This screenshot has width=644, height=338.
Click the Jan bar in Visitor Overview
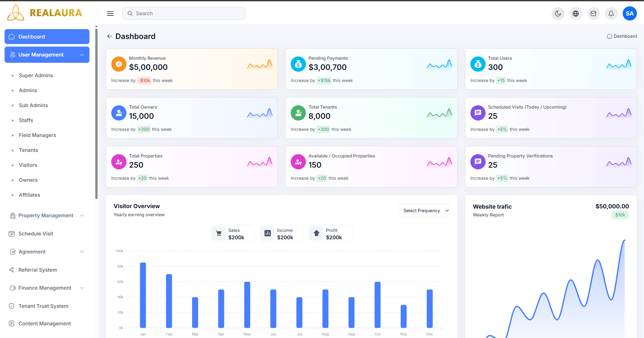tap(143, 295)
